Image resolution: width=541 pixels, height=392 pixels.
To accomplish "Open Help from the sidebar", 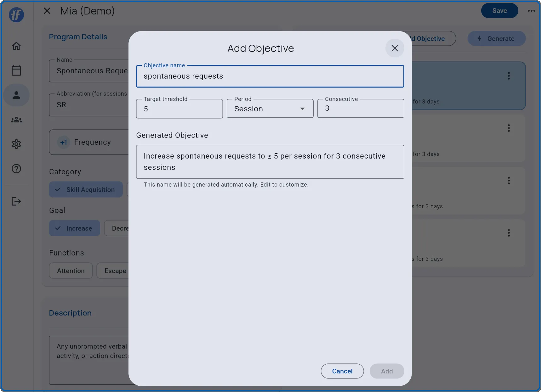I will pyautogui.click(x=16, y=169).
